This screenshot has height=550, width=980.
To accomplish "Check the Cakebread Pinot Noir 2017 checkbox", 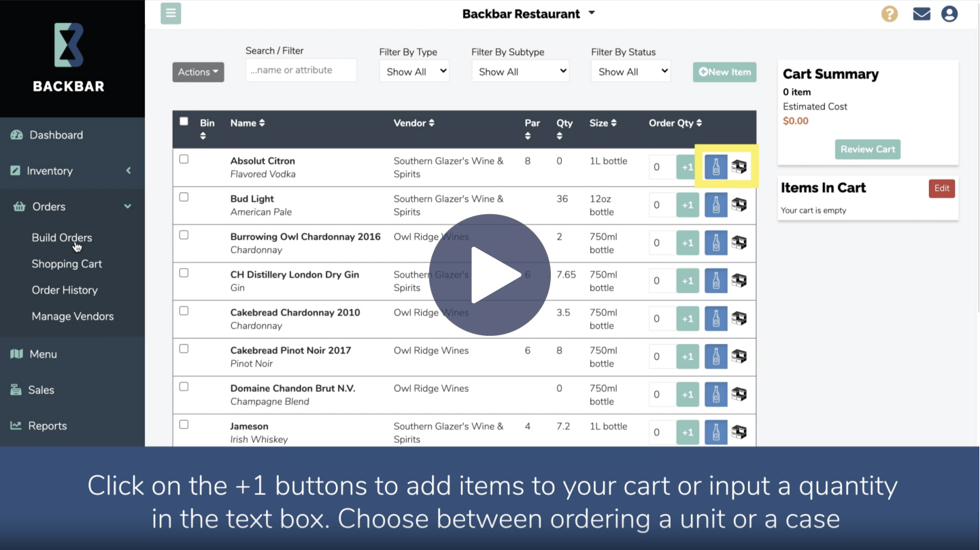I will pyautogui.click(x=184, y=349).
